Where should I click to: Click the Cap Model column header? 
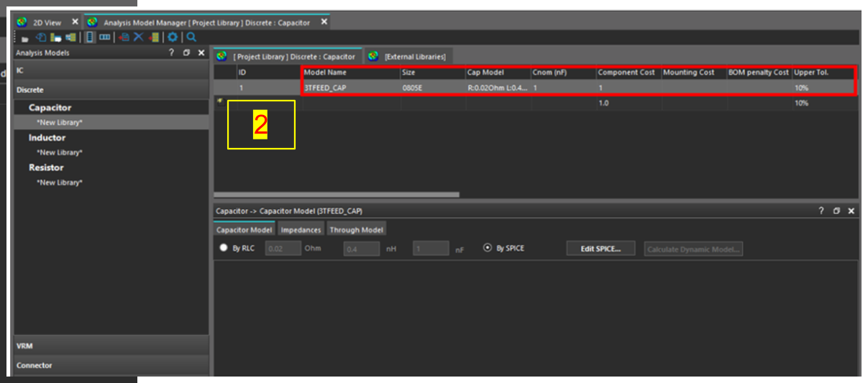point(498,73)
